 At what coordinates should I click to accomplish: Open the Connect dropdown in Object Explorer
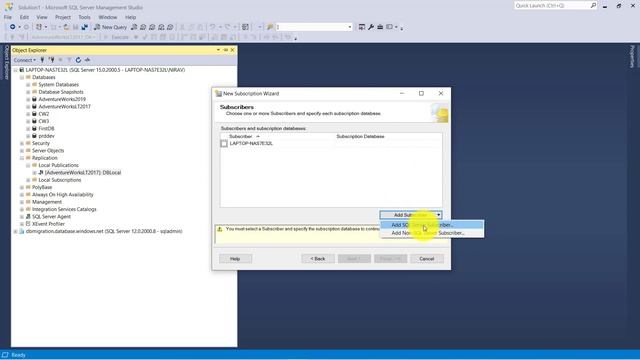tap(24, 60)
